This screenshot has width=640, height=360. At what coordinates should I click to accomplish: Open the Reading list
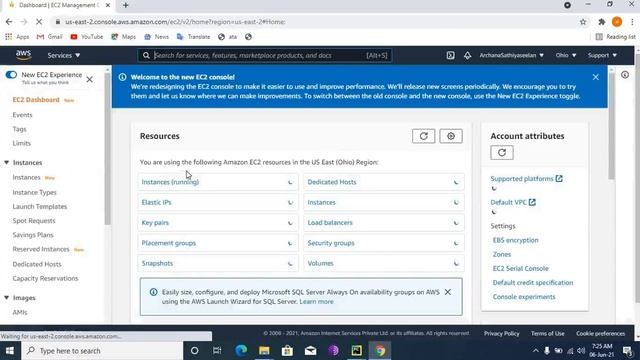tap(616, 37)
